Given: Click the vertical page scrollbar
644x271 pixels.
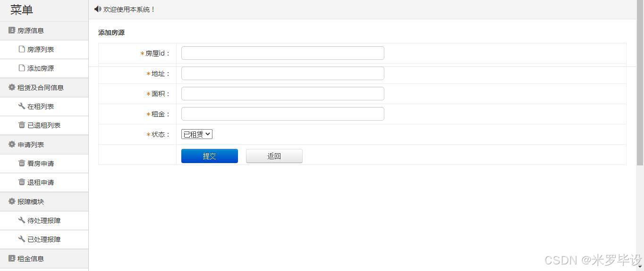Looking at the screenshot, I should (x=640, y=83).
